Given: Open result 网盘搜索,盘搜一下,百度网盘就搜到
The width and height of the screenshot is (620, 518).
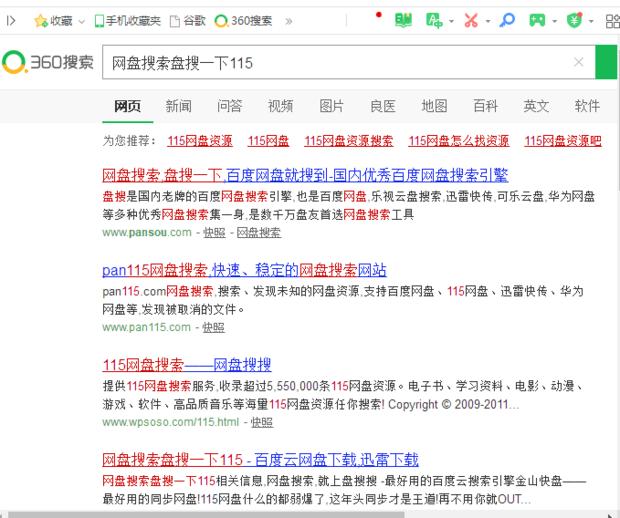Looking at the screenshot, I should point(305,175).
